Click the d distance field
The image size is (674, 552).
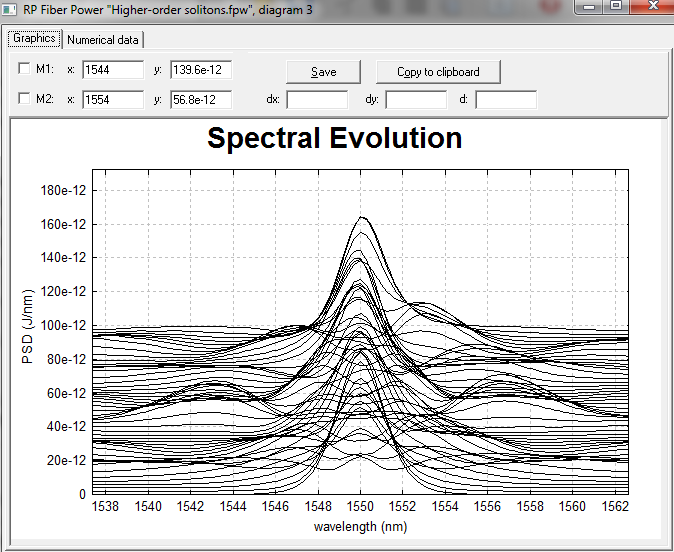(x=506, y=100)
